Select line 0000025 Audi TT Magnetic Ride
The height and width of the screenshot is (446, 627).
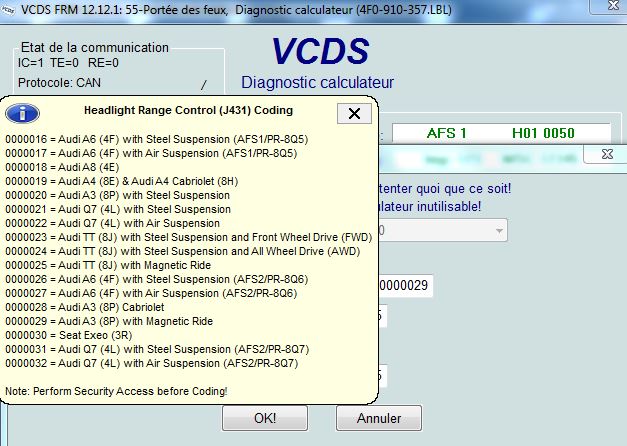108,265
